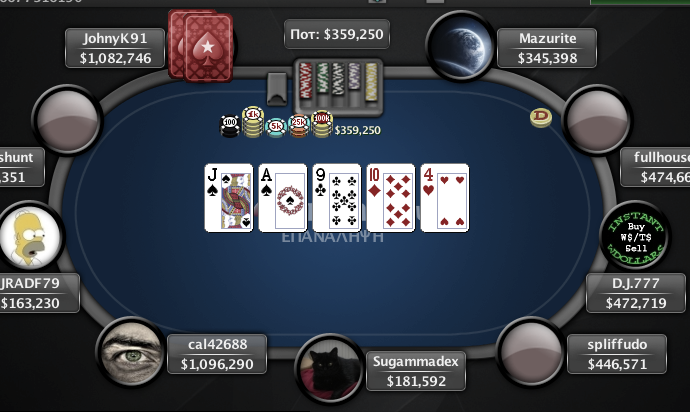Click the Ten of diamonds card
The height and width of the screenshot is (412, 690).
(391, 198)
